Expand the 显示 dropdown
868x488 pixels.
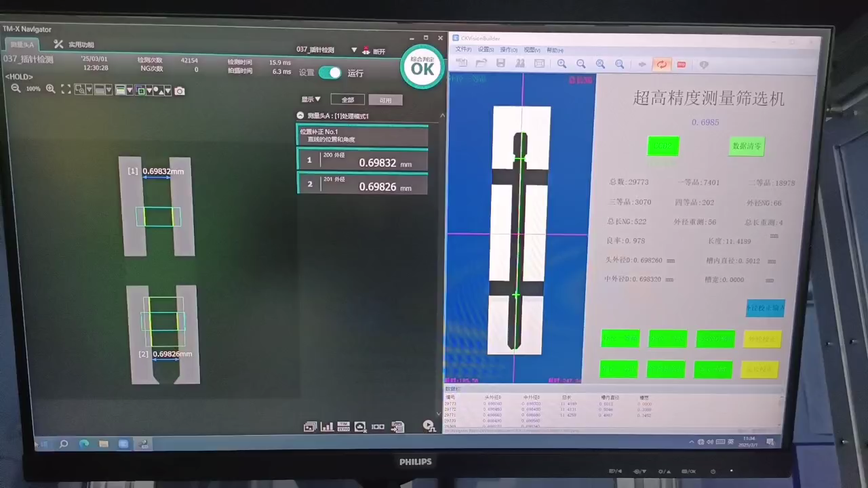point(311,100)
